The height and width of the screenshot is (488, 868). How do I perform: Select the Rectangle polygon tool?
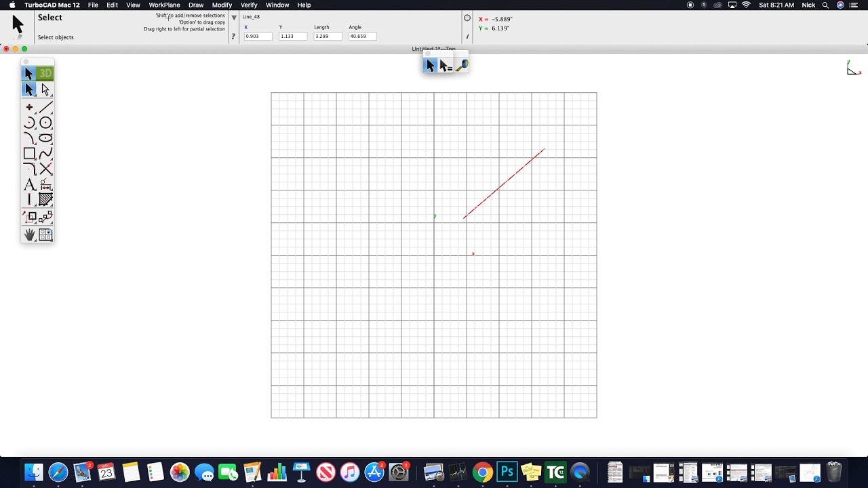[29, 154]
